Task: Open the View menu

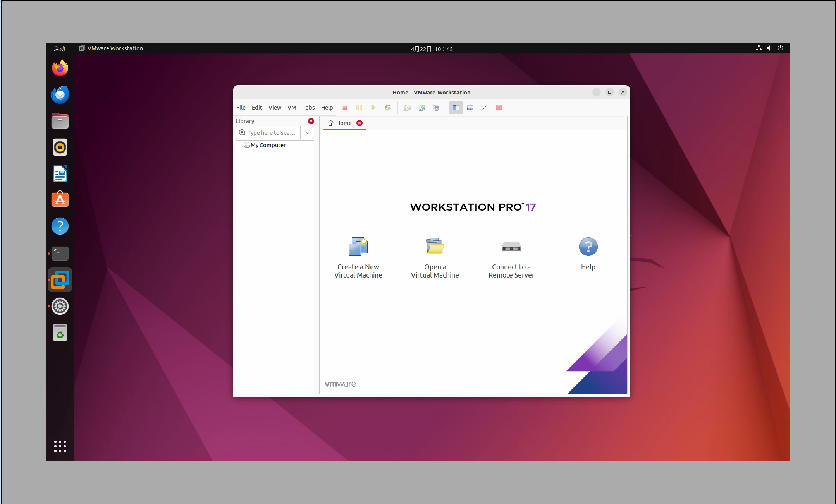Action: [x=275, y=108]
